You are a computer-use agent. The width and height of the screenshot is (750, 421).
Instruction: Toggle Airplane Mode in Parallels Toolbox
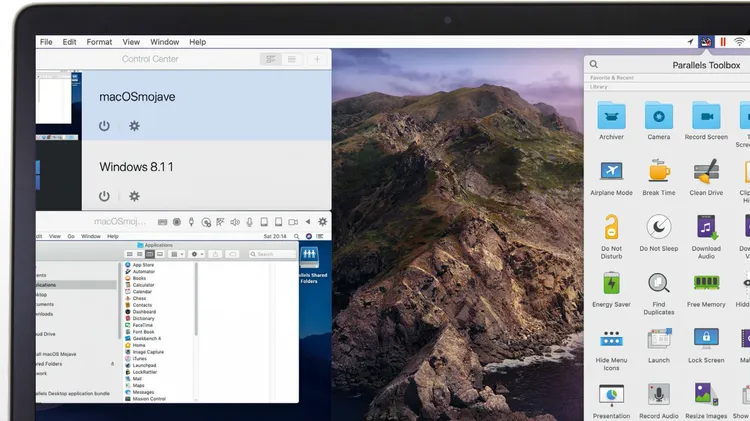coord(611,172)
